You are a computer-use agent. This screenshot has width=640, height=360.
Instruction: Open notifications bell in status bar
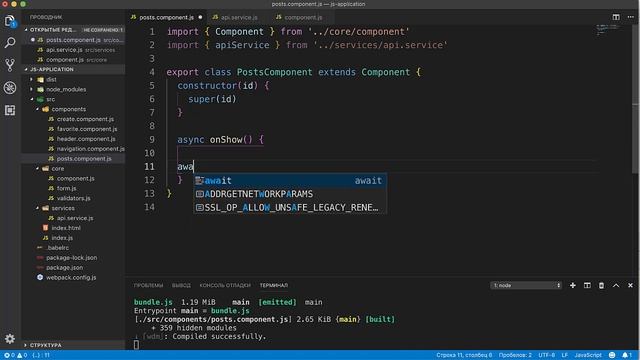[627, 355]
